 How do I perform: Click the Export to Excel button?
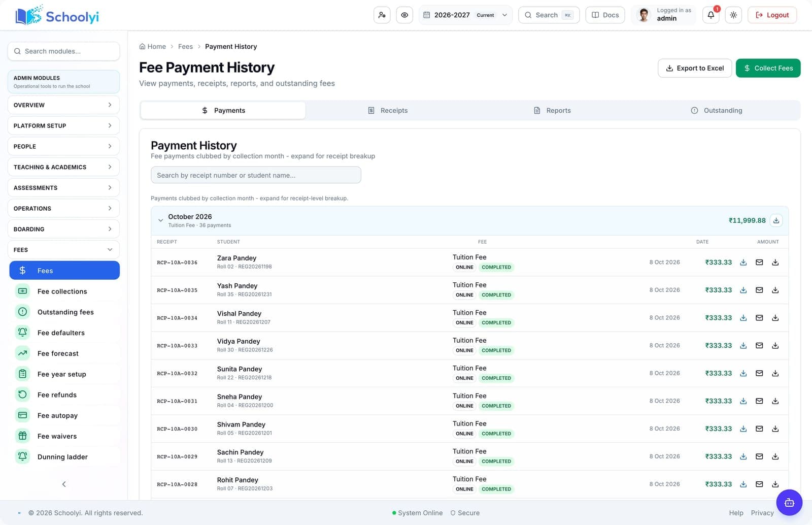pos(695,68)
